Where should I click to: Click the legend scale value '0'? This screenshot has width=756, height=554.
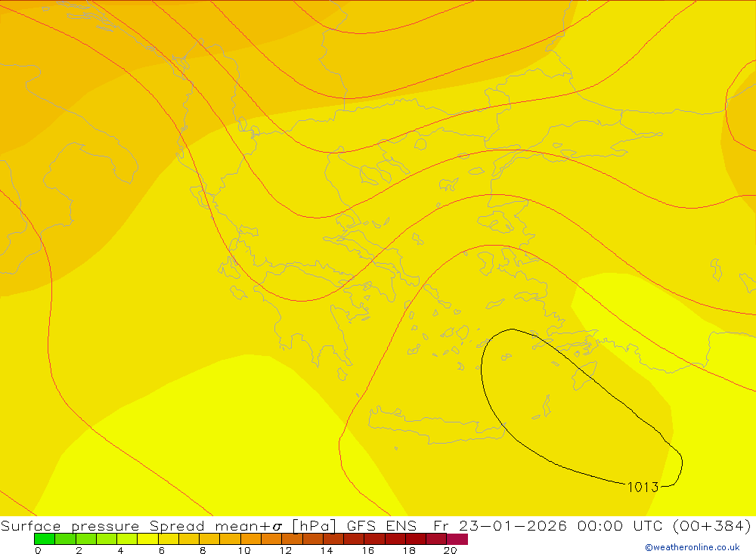click(x=38, y=550)
